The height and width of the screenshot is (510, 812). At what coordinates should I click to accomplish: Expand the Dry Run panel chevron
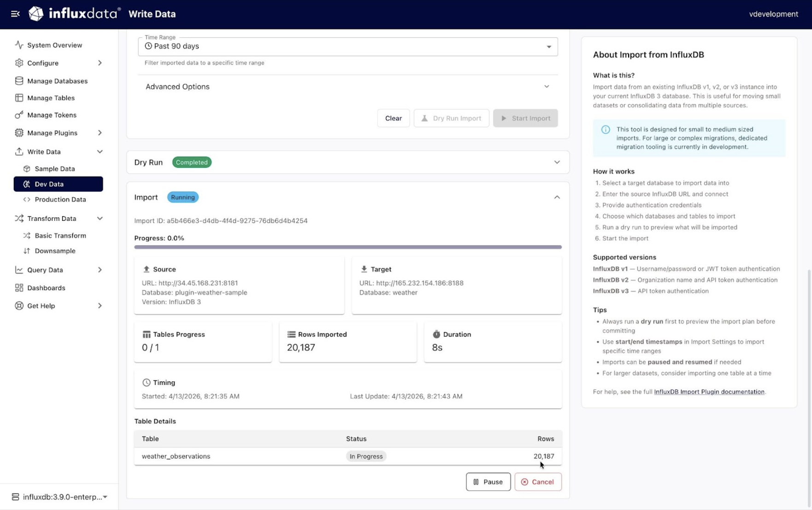click(x=557, y=162)
